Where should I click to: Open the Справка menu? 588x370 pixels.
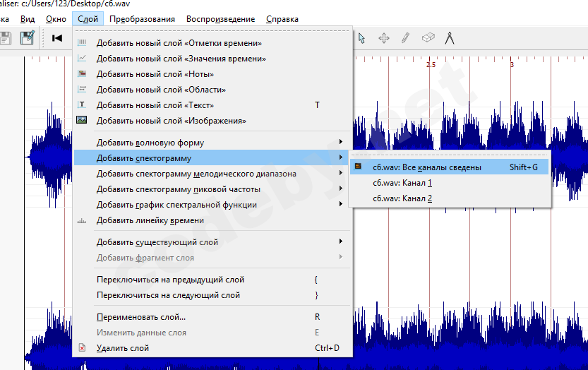click(x=282, y=19)
